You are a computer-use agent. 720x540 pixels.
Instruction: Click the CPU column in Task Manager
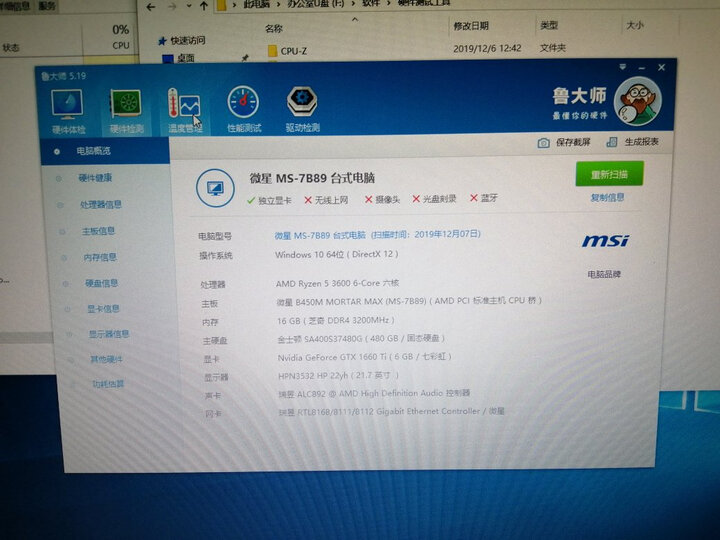121,45
